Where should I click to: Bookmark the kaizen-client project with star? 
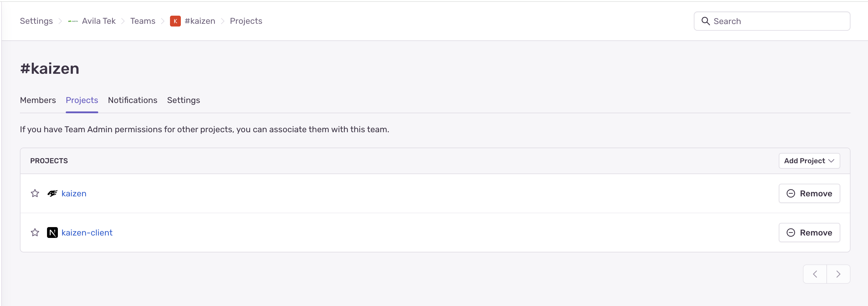coord(35,232)
